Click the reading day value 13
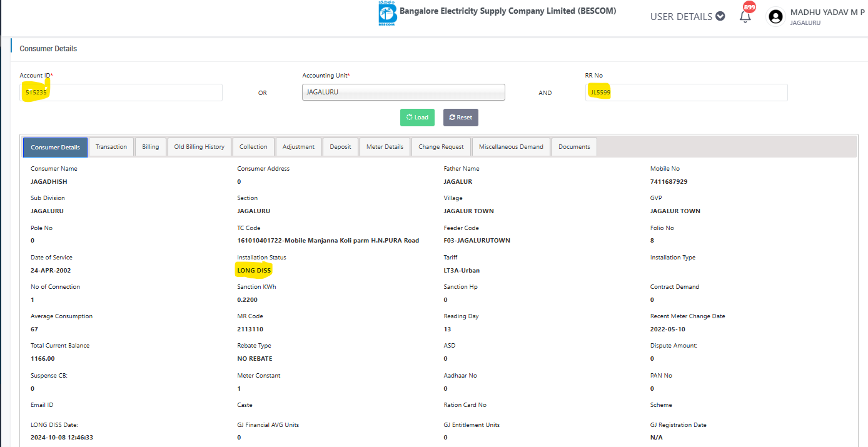The image size is (868, 447). [447, 329]
